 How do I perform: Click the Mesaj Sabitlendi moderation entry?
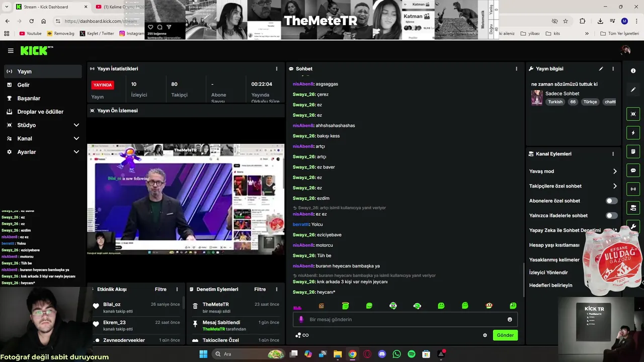[x=235, y=326]
